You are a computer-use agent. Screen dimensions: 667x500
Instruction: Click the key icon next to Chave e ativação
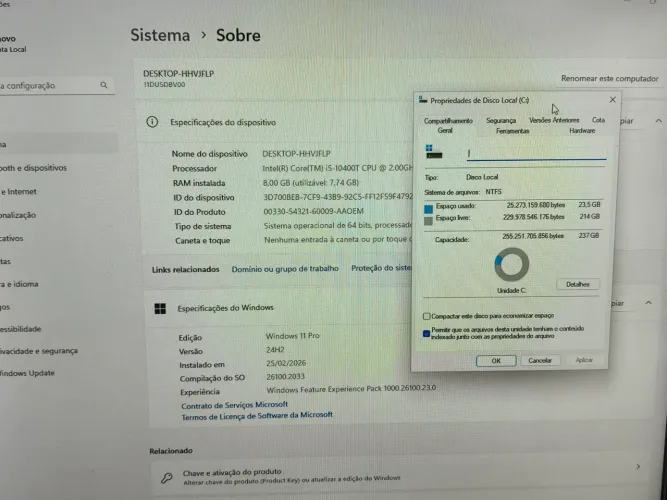pyautogui.click(x=166, y=478)
